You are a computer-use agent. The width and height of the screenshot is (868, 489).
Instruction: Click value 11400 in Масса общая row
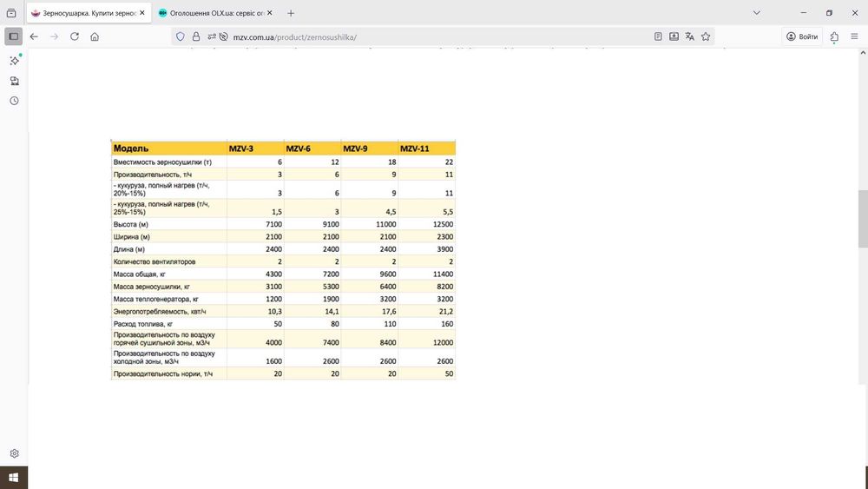click(x=443, y=274)
